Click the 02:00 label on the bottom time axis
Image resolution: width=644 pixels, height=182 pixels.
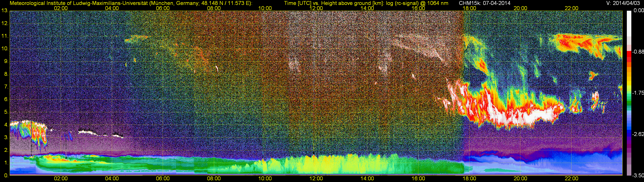click(61, 179)
